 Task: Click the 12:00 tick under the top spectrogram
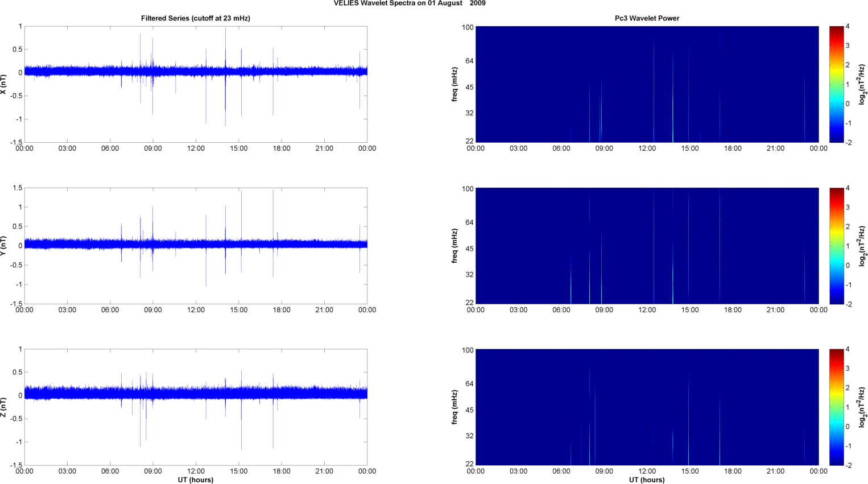click(x=647, y=148)
